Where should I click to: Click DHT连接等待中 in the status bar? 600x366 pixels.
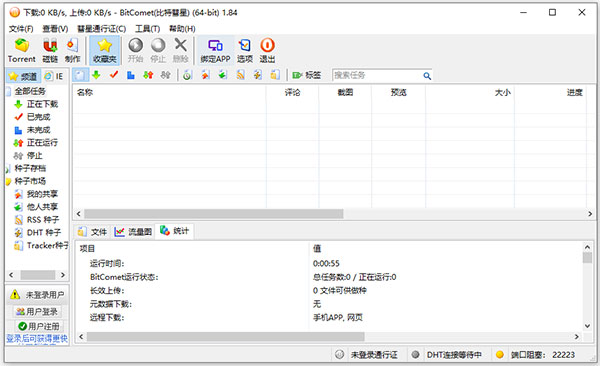454,355
